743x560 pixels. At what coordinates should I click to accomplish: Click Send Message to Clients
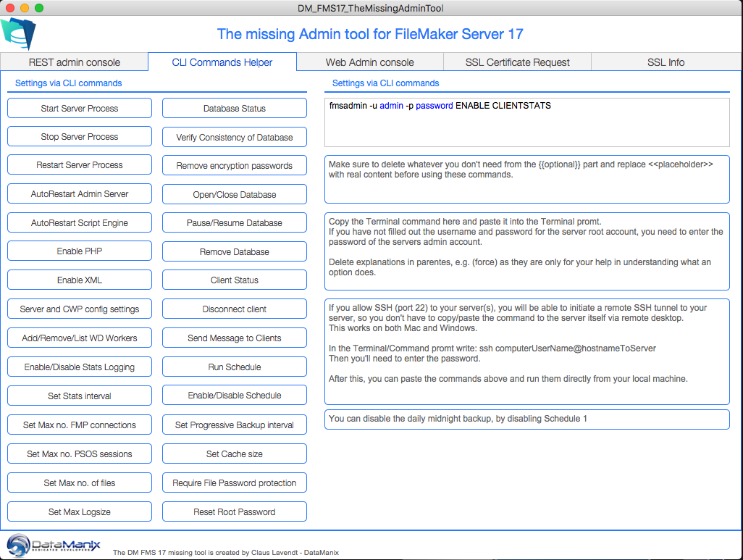click(235, 338)
